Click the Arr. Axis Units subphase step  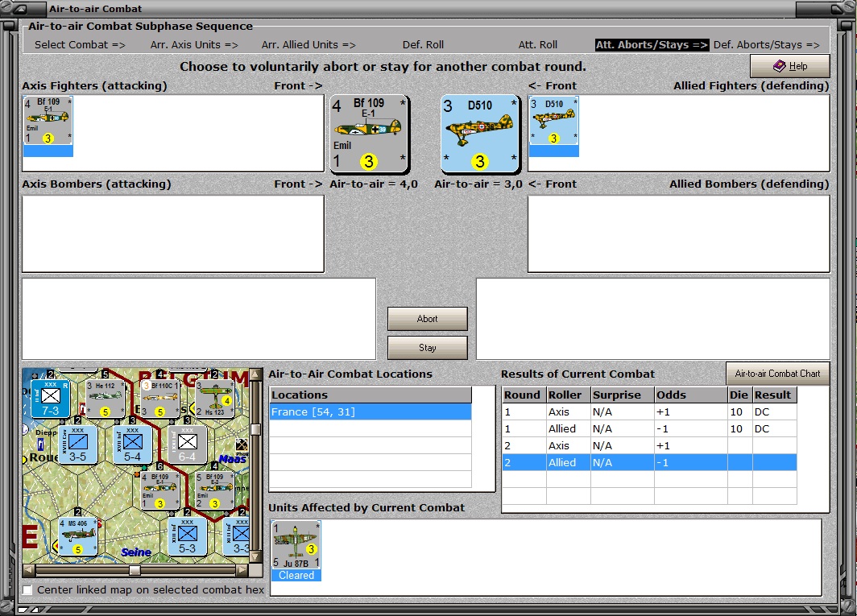(x=194, y=45)
